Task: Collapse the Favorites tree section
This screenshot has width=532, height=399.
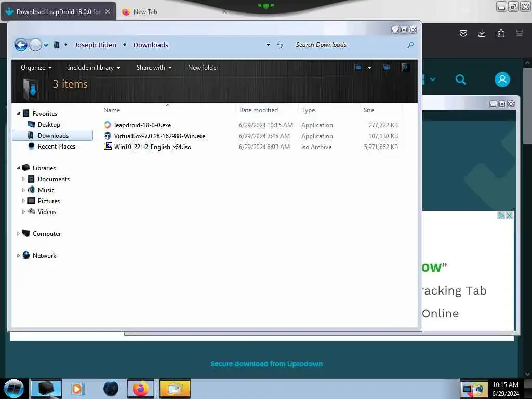Action: 18,114
